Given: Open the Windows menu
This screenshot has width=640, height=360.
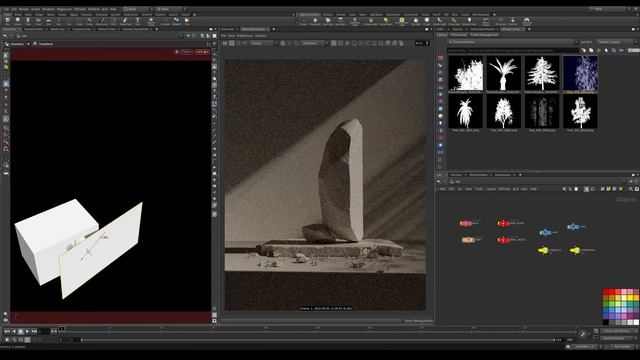Looking at the screenshot, I should (x=48, y=9).
